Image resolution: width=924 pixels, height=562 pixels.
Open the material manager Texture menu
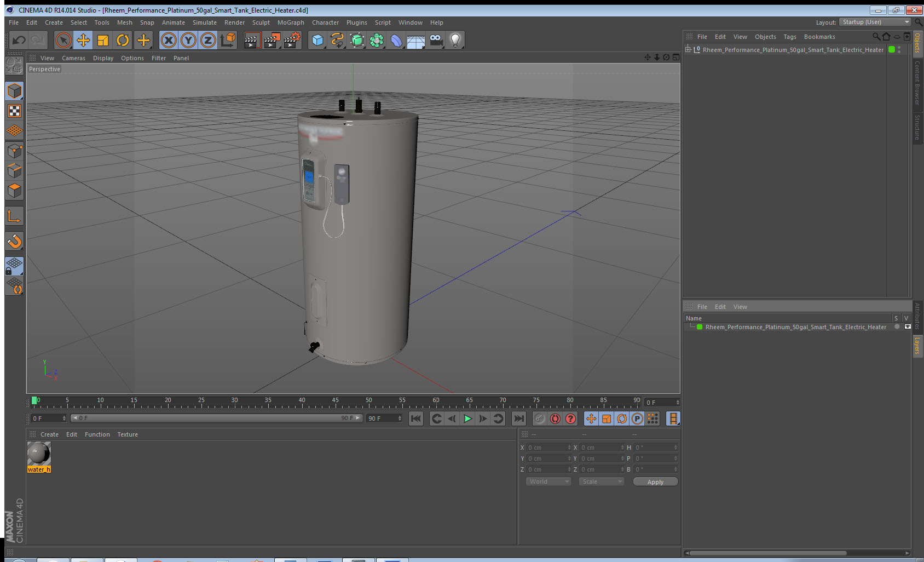pos(128,434)
